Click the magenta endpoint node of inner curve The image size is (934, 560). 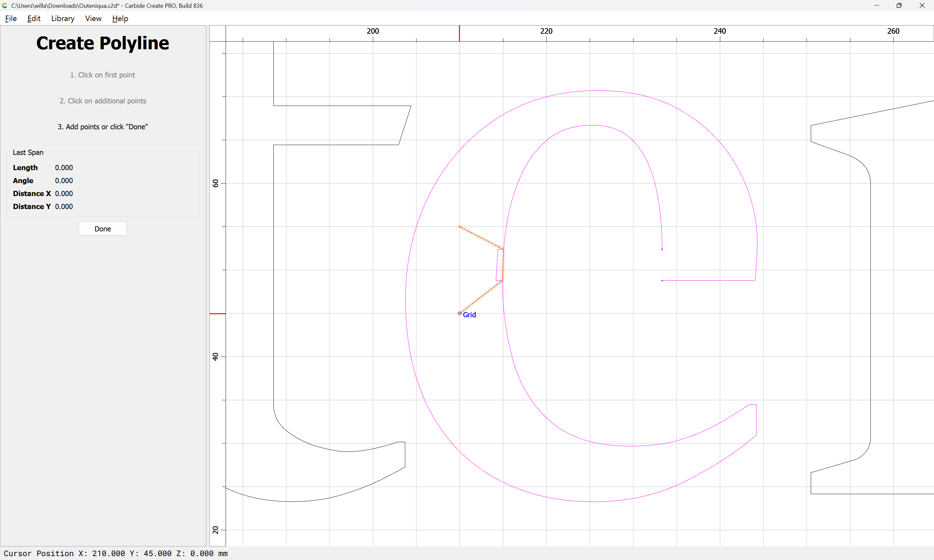click(x=662, y=250)
